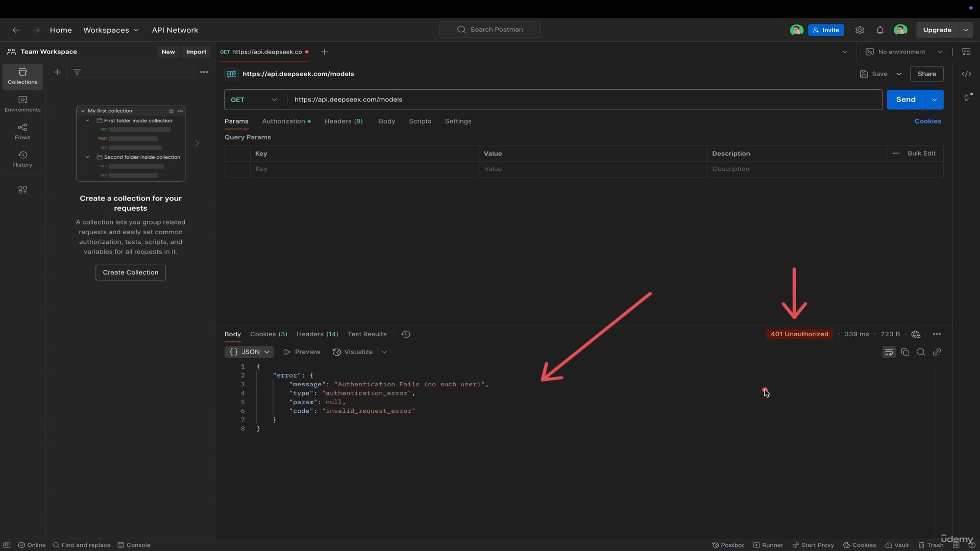Open the Cookies link
The width and height of the screenshot is (980, 551).
(x=927, y=121)
